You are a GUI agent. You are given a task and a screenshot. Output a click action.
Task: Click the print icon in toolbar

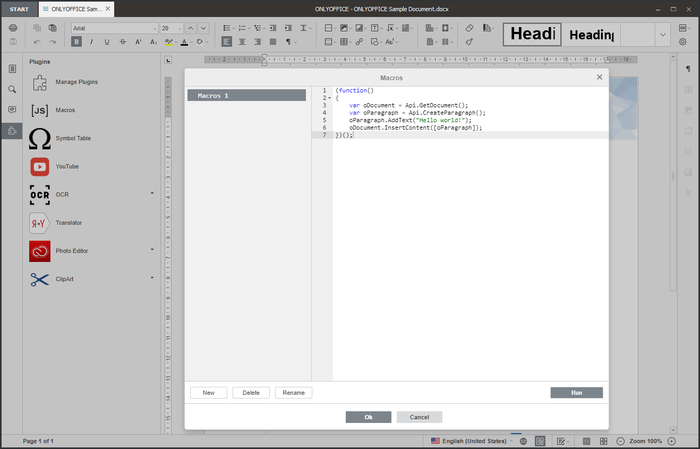[13, 28]
